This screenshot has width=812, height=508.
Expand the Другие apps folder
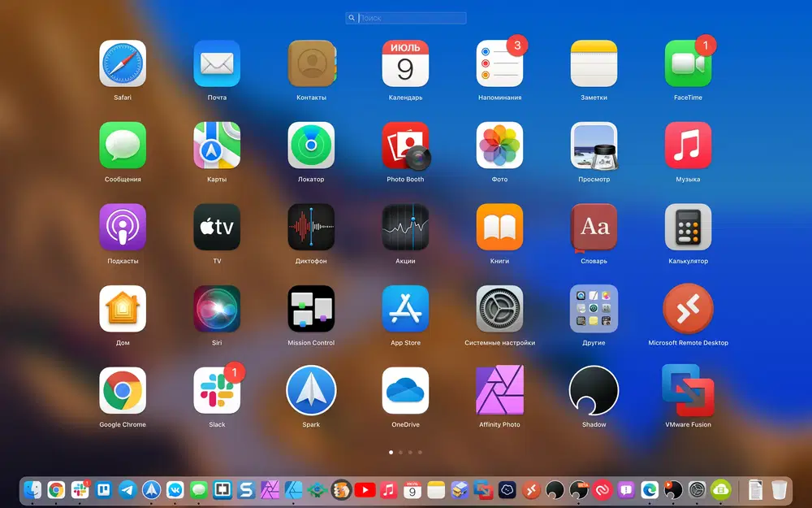tap(594, 310)
